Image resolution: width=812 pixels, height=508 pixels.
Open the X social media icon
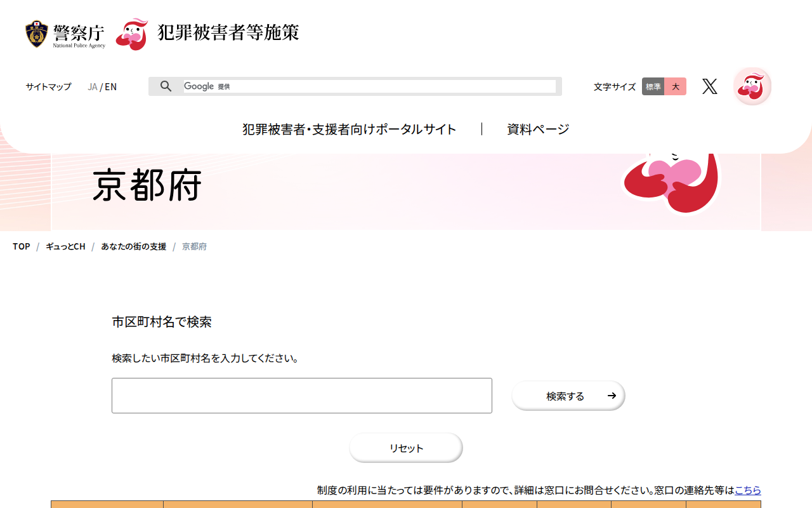click(x=710, y=86)
